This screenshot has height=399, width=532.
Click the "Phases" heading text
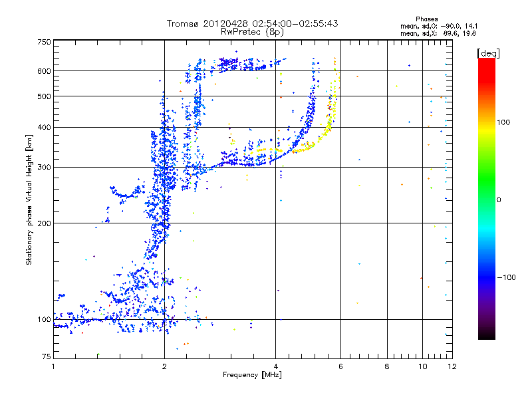[426, 19]
